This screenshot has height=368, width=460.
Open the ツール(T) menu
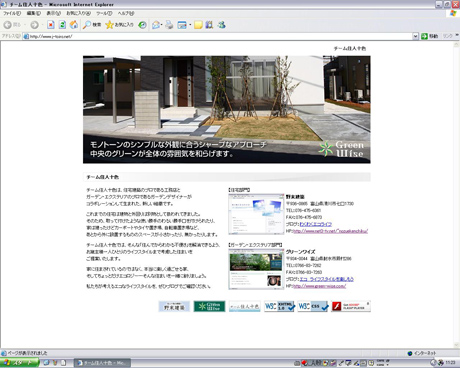(104, 13)
